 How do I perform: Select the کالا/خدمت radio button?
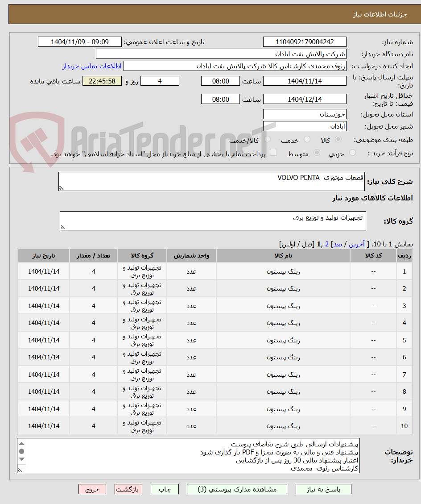point(267,139)
